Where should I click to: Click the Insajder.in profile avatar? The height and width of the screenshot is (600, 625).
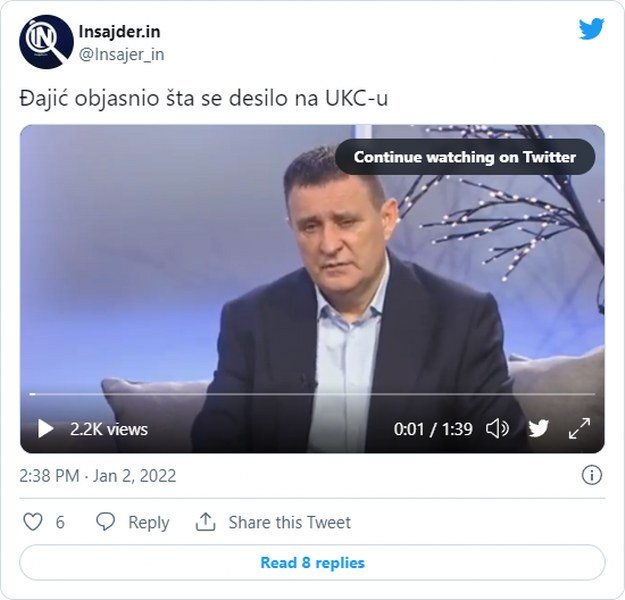point(46,42)
